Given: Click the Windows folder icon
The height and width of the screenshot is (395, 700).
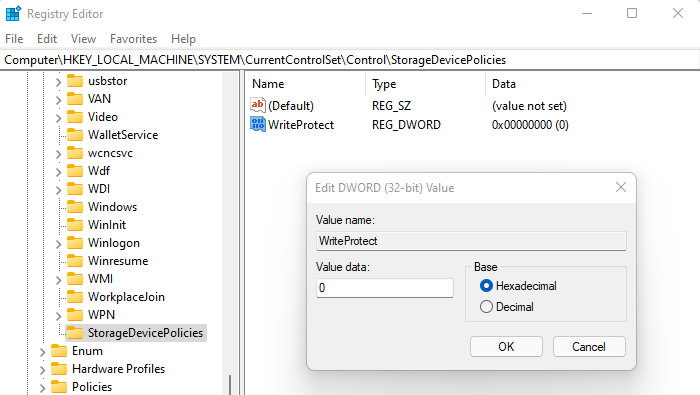Looking at the screenshot, I should (75, 207).
